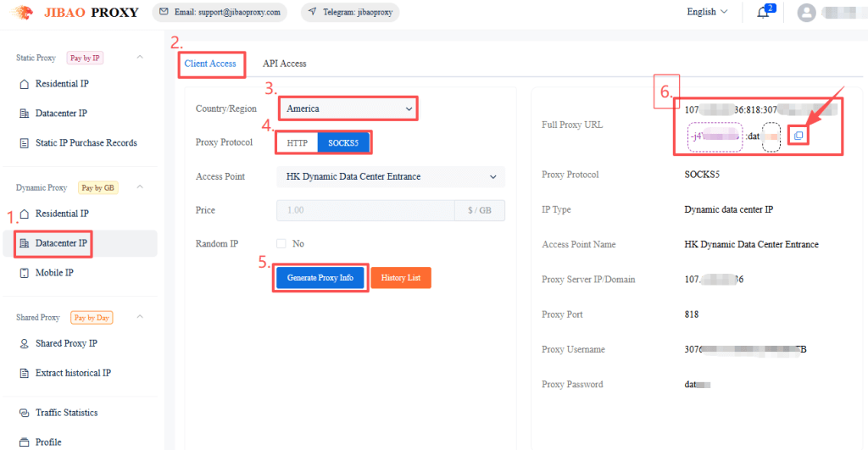Viewport: 868px width, 450px height.
Task: Open Shared Proxy IP page
Action: point(66,343)
